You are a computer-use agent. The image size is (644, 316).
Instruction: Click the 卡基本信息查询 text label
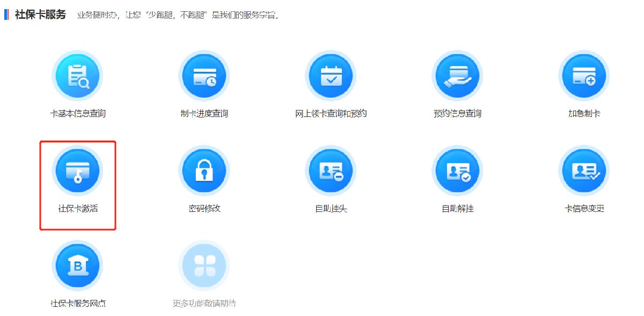pyautogui.click(x=78, y=114)
